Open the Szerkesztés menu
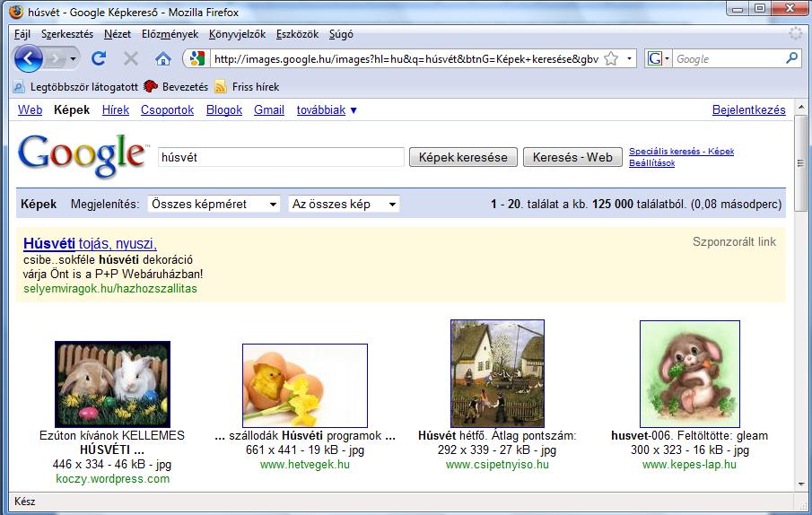 tap(67, 34)
